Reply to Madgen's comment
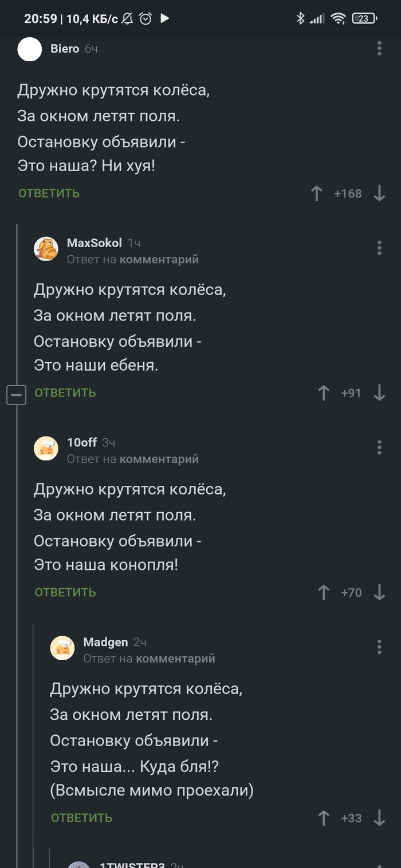 pyautogui.click(x=81, y=818)
